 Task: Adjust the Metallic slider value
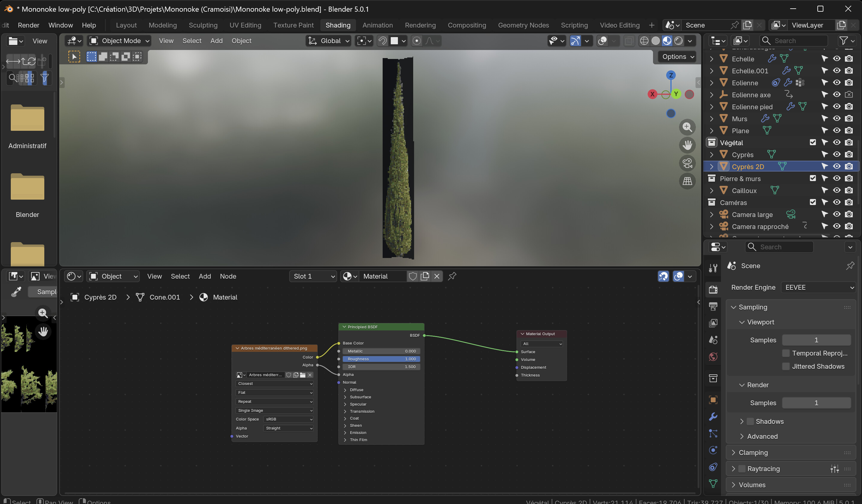(381, 351)
